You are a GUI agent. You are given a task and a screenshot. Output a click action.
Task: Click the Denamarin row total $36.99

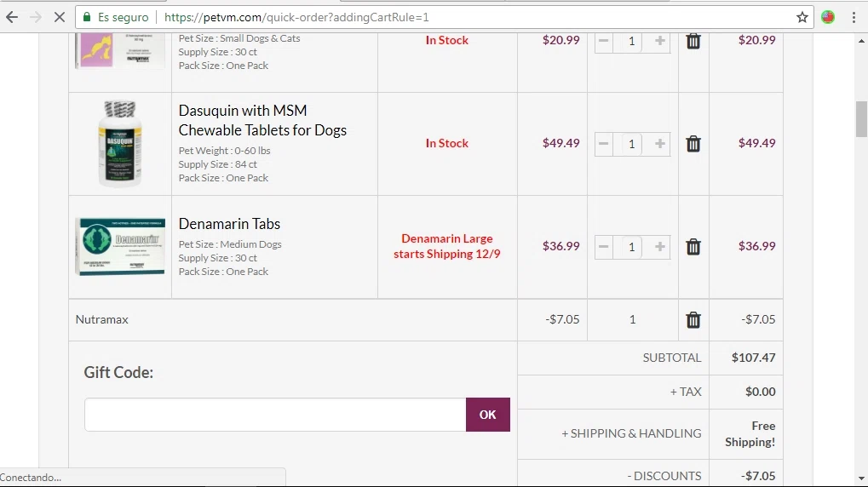coord(756,246)
